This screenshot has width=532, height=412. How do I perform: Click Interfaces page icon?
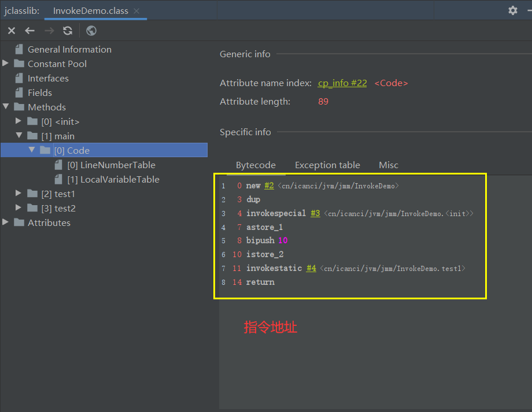click(x=19, y=78)
